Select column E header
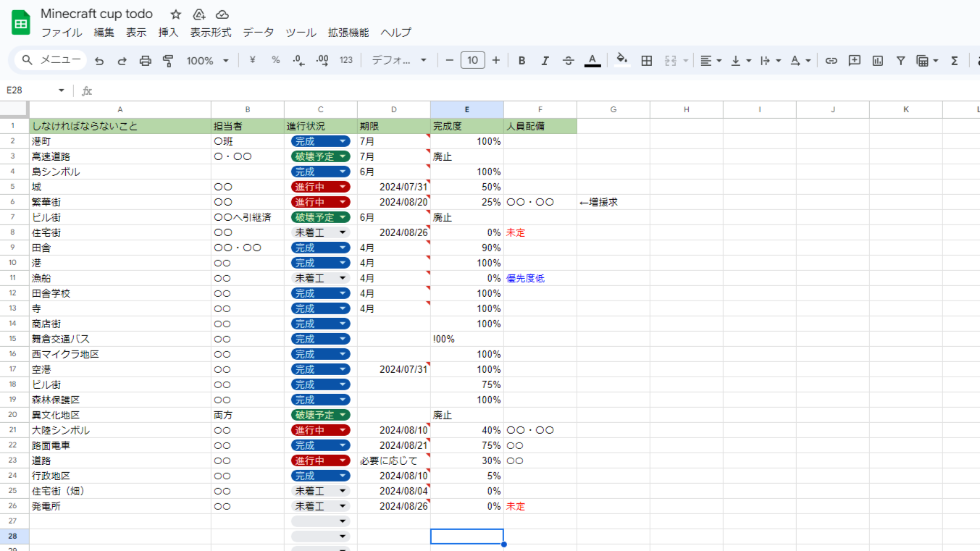The image size is (980, 551). point(467,109)
